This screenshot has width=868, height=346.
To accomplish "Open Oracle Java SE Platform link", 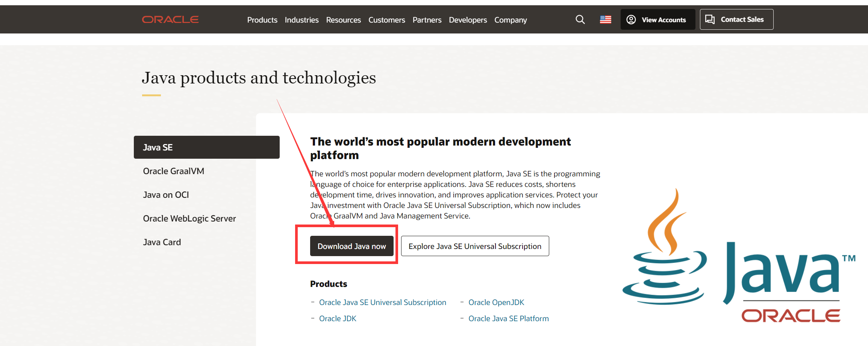I will [x=508, y=319].
